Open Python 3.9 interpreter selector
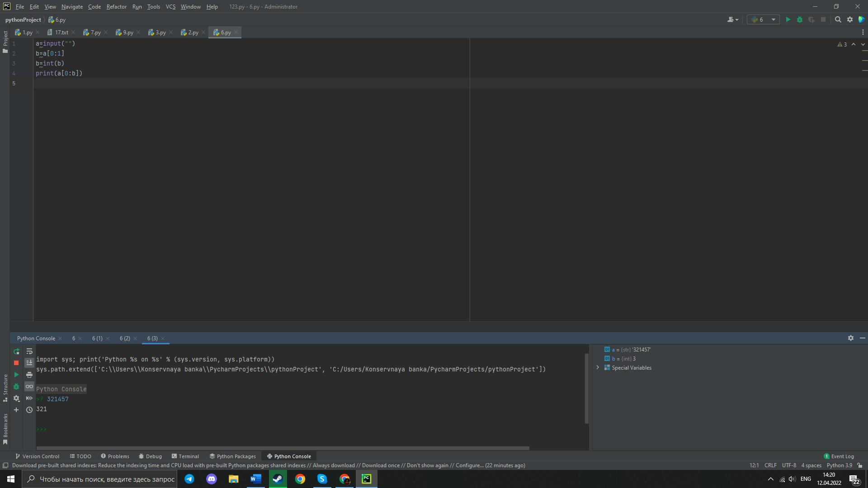Viewport: 868px width, 488px height. [x=839, y=465]
